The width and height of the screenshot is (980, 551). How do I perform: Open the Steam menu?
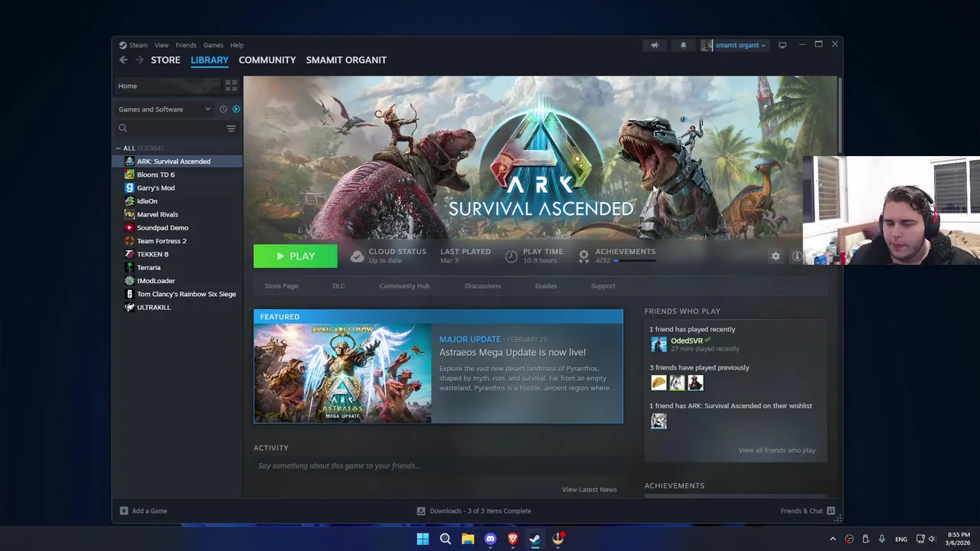[133, 45]
